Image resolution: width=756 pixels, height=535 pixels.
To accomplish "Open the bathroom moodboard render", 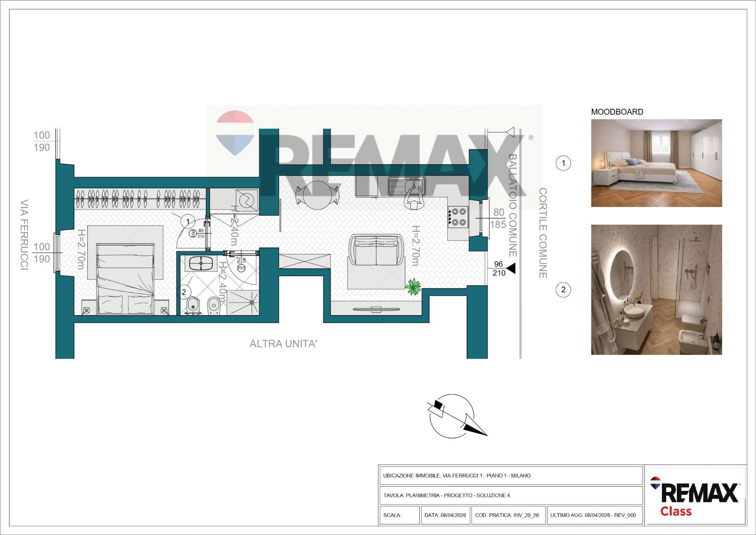I will pos(656,290).
